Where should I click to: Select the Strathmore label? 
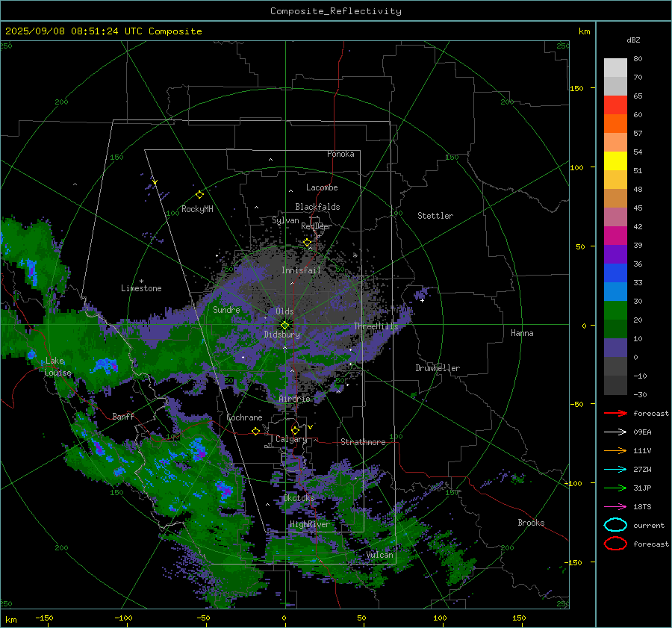pyautogui.click(x=363, y=442)
